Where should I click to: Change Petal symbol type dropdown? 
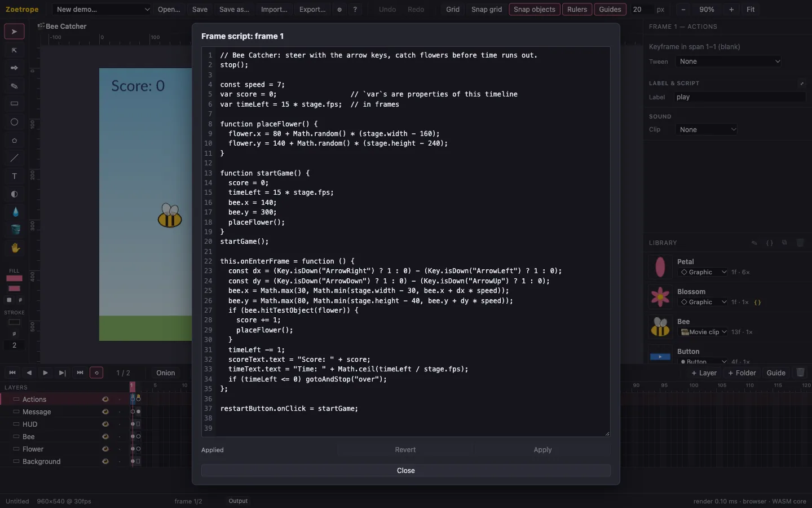[703, 272]
